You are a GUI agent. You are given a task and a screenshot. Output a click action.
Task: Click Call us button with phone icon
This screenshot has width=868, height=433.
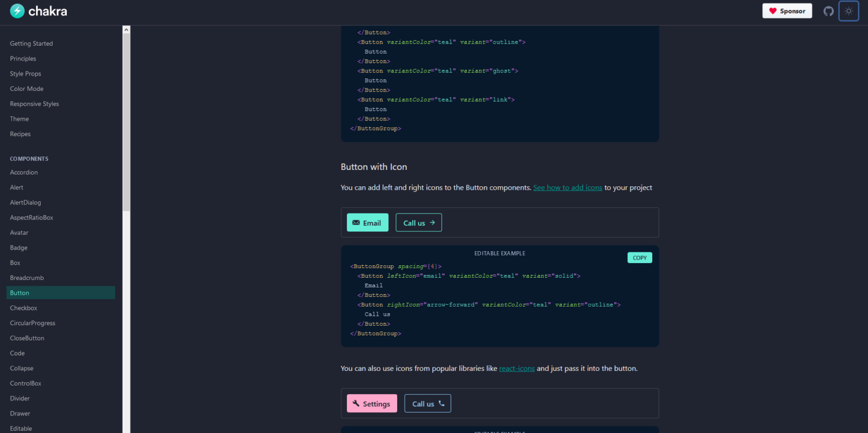pyautogui.click(x=428, y=403)
